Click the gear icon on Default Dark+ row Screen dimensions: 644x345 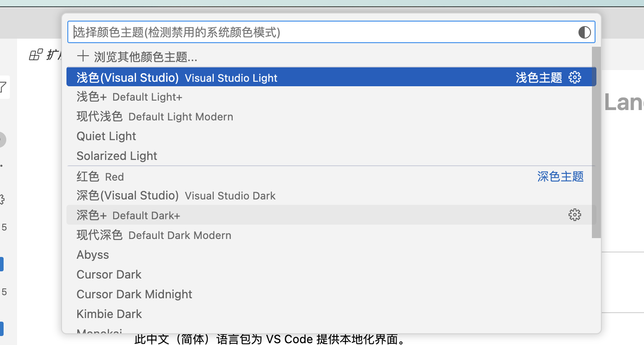[x=574, y=215]
